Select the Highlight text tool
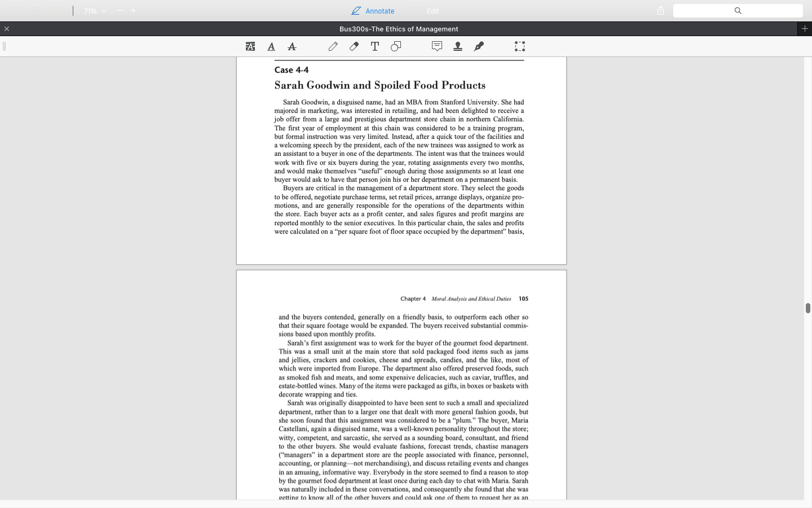 pos(250,47)
